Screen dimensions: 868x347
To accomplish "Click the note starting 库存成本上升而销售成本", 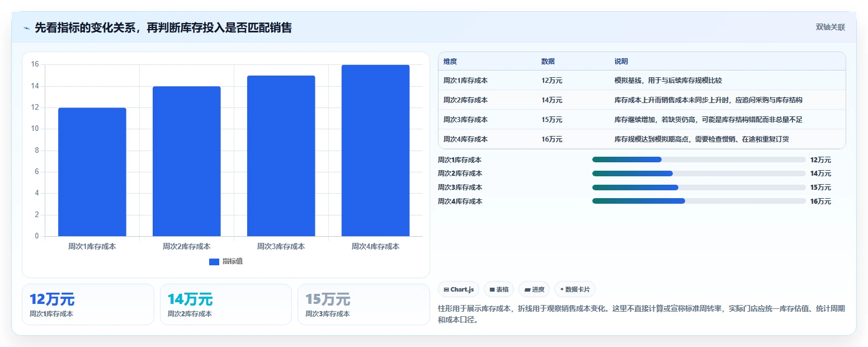I will 709,100.
